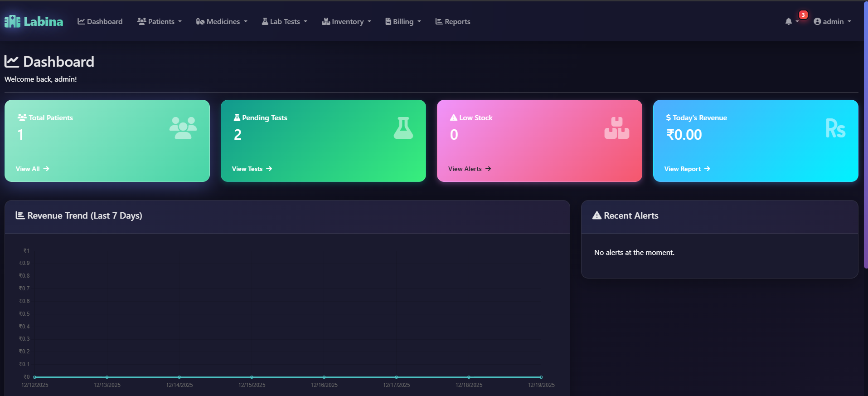Open the Inventory dropdown menu
The image size is (868, 396).
click(346, 21)
